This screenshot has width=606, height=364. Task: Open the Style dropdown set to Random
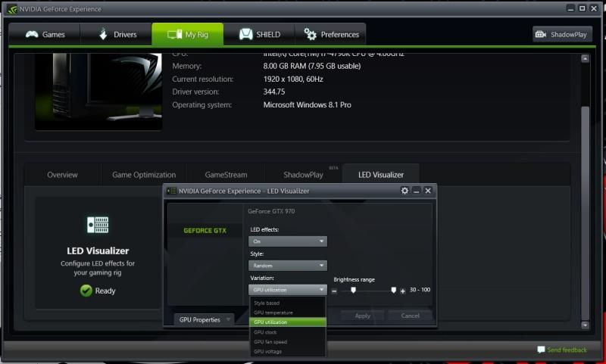click(x=288, y=266)
